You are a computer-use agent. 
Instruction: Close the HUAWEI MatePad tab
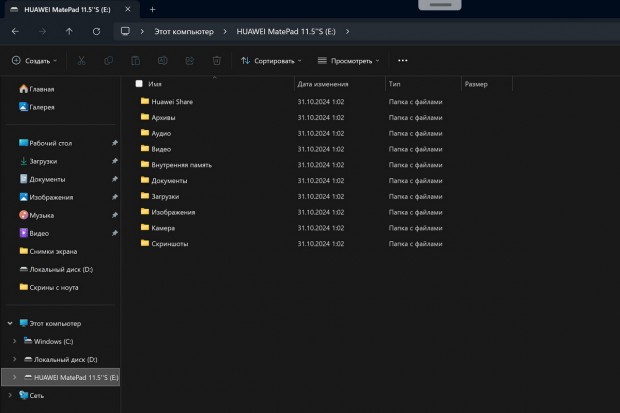pos(128,9)
